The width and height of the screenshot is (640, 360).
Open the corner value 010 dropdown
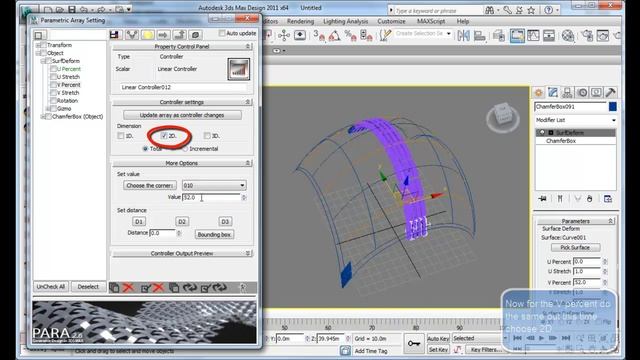click(x=214, y=185)
